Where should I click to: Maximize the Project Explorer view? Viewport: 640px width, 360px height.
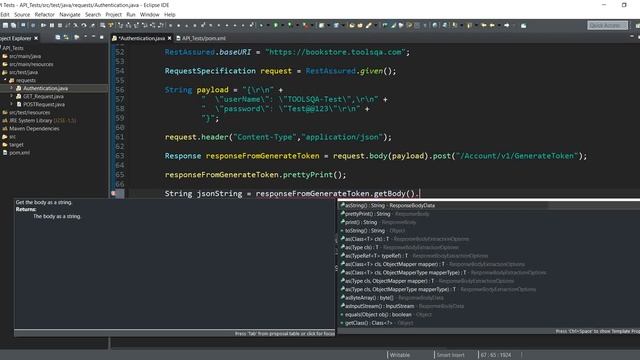tap(102, 37)
